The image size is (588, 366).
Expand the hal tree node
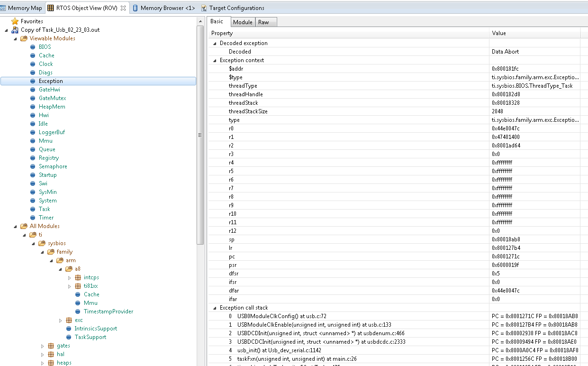(x=42, y=354)
